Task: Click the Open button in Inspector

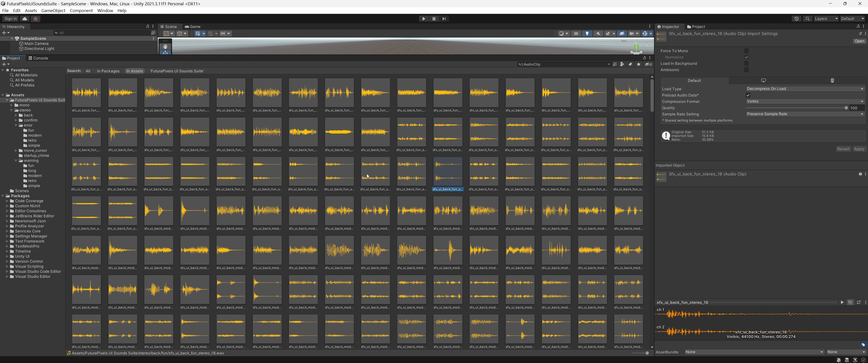Action: 859,41
